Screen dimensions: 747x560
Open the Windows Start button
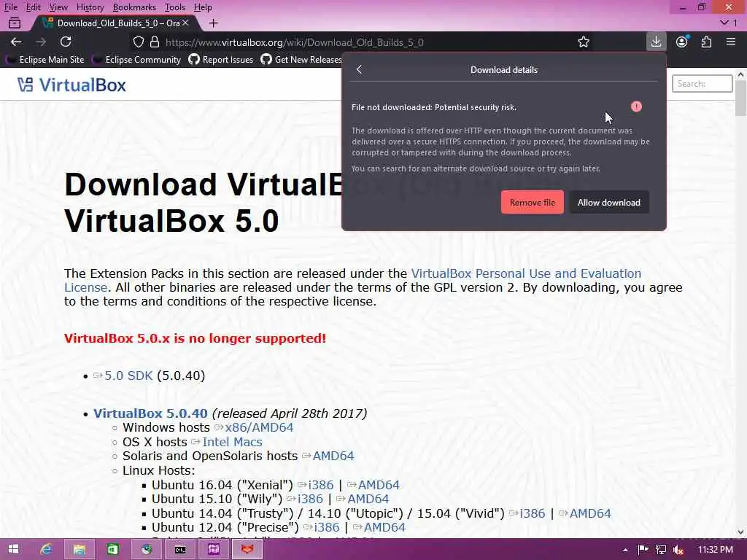click(13, 550)
